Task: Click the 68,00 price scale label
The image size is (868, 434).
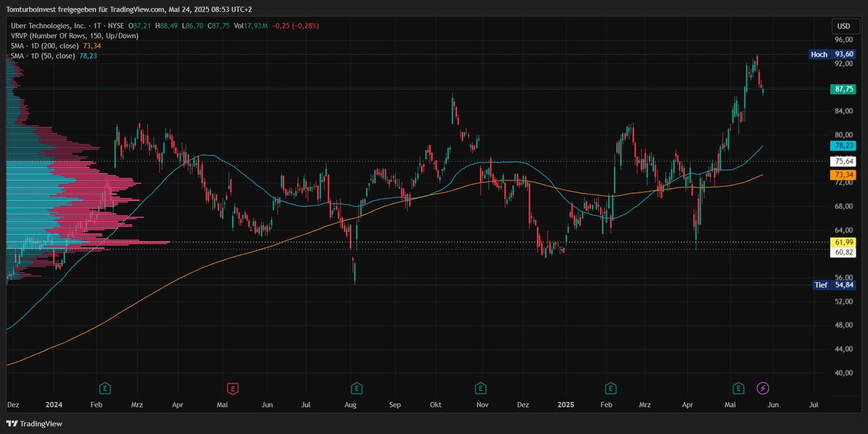Action: (x=844, y=206)
